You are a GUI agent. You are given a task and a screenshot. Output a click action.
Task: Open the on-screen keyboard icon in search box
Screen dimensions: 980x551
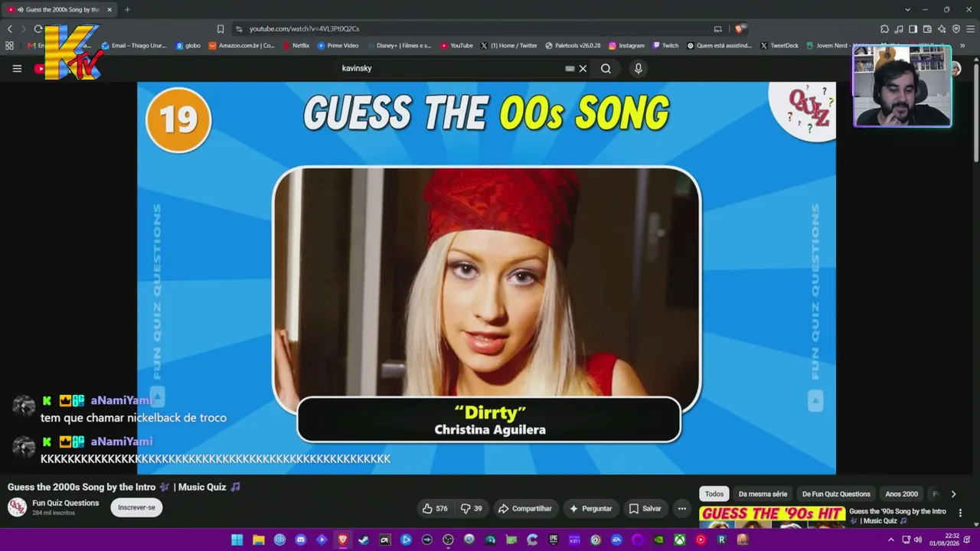(x=570, y=68)
